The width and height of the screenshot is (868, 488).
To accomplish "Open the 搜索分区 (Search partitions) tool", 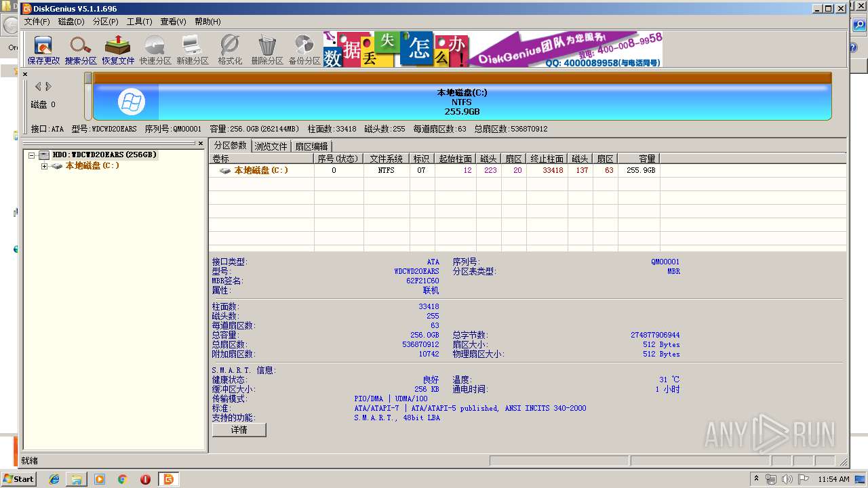I will tap(81, 49).
